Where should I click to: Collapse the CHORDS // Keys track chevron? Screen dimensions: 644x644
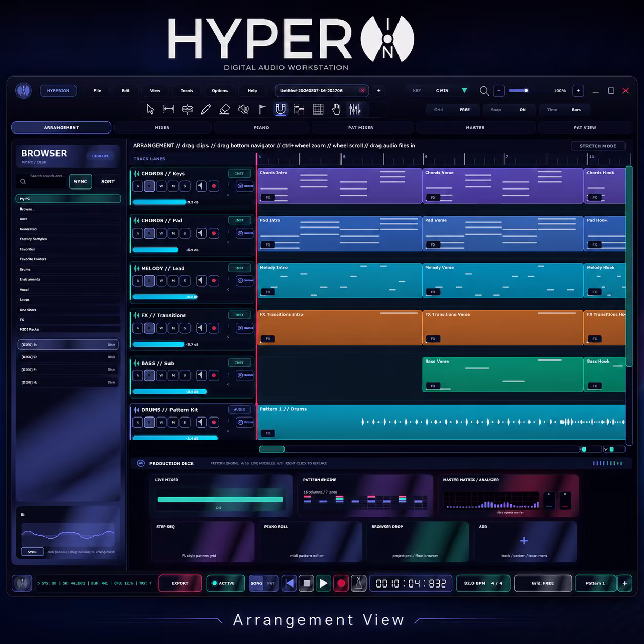(228, 195)
